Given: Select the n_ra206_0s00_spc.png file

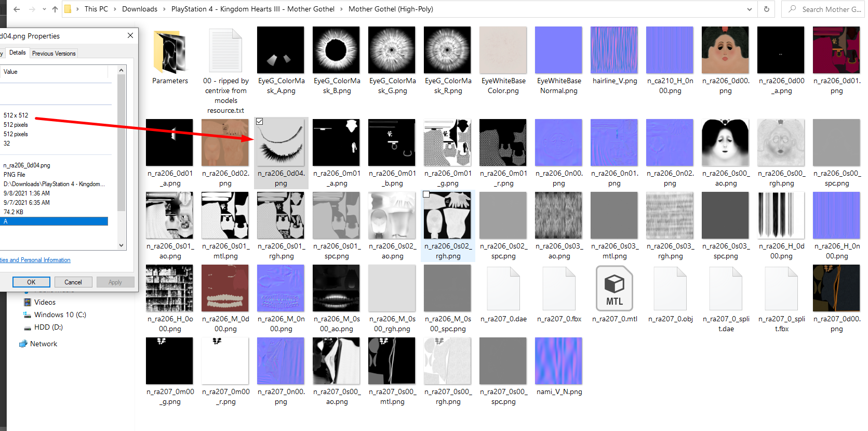Looking at the screenshot, I should (x=837, y=153).
